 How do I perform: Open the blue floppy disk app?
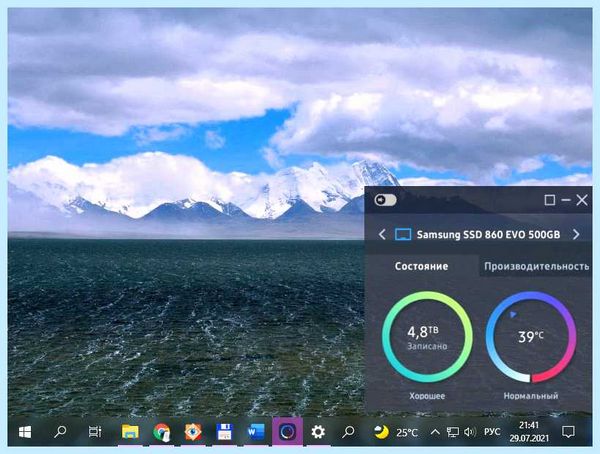pos(224,432)
